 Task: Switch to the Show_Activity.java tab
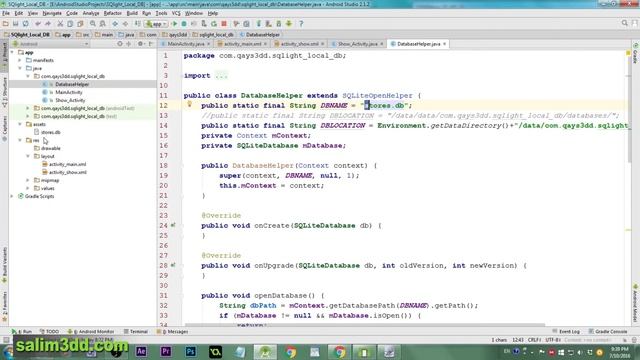pyautogui.click(x=358, y=44)
